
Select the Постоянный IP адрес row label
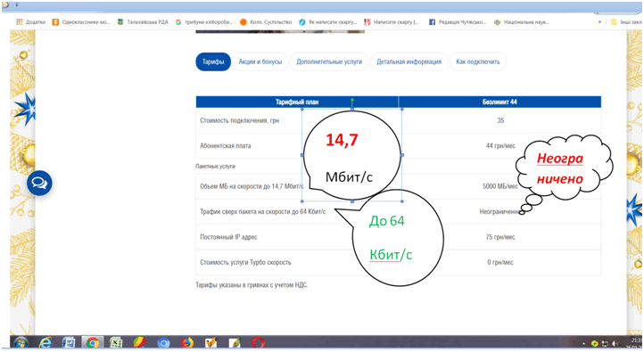coord(228,237)
